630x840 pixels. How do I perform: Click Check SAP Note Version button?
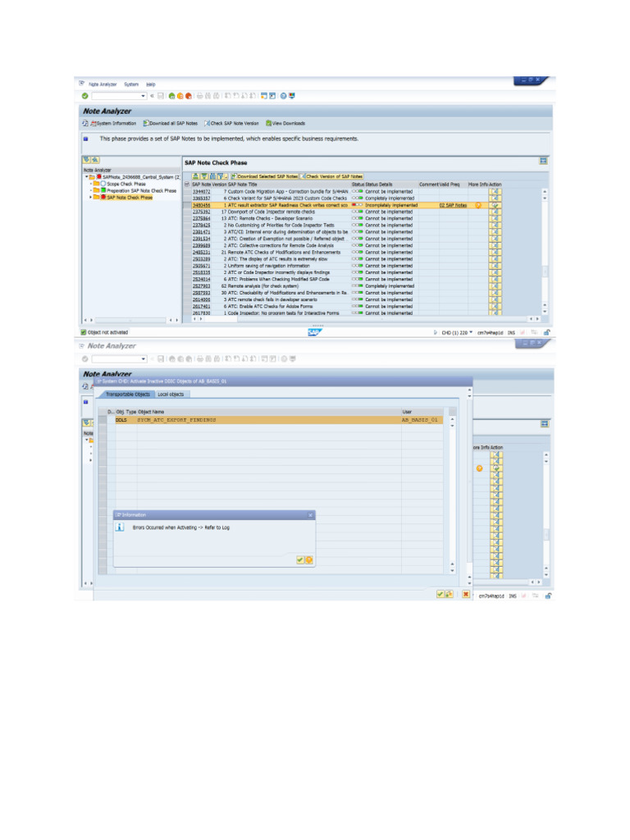tap(231, 123)
